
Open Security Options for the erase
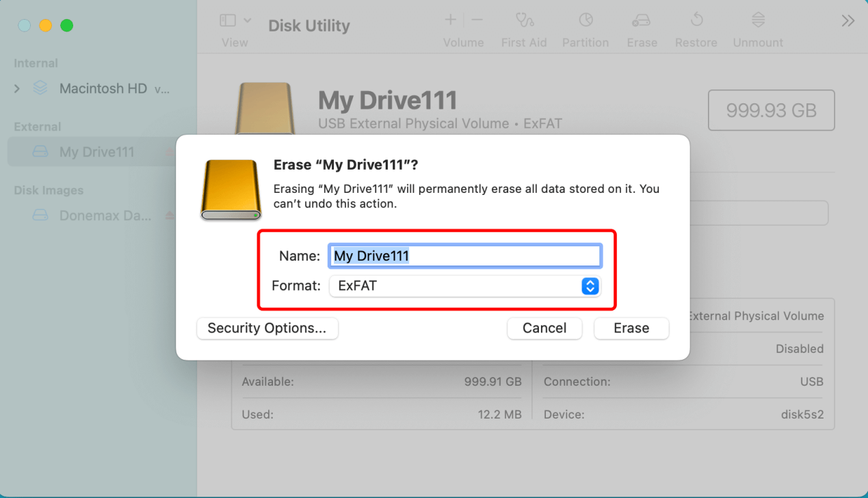pyautogui.click(x=267, y=328)
